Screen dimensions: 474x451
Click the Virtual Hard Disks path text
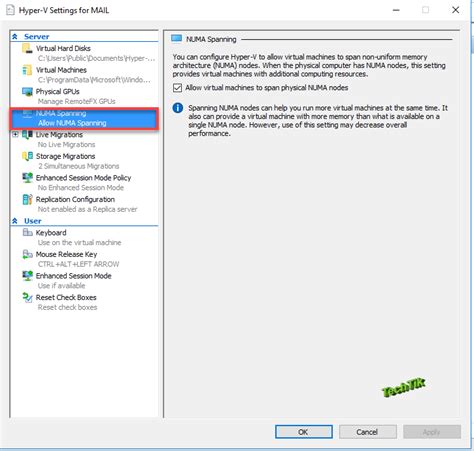click(96, 58)
